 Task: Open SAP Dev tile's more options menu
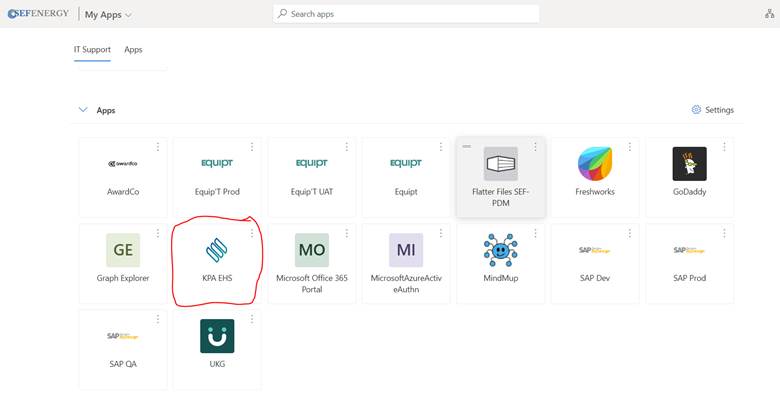629,233
